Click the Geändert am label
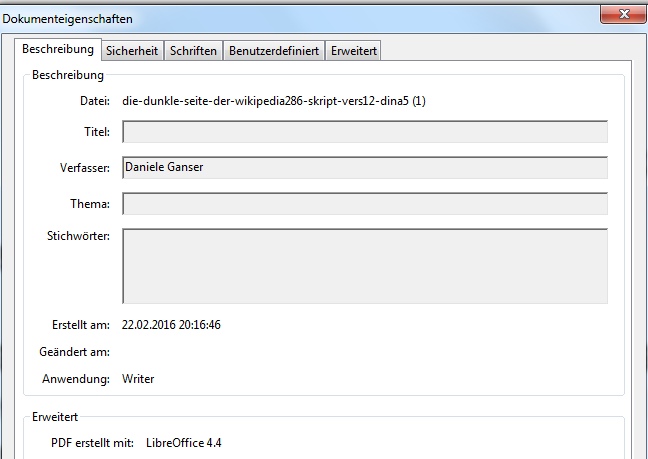This screenshot has height=459, width=648. [x=75, y=352]
